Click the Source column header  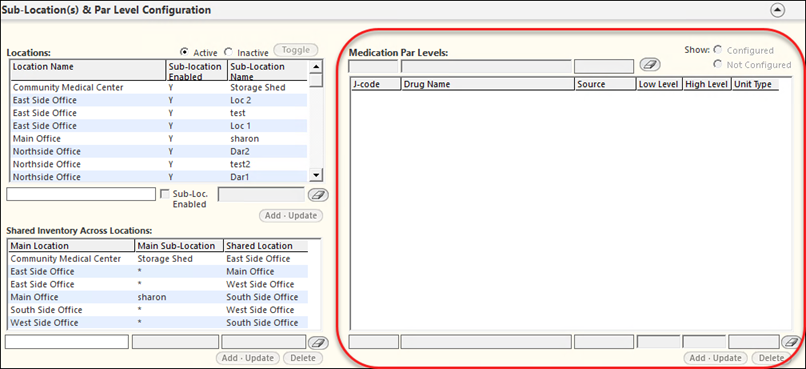pyautogui.click(x=605, y=84)
